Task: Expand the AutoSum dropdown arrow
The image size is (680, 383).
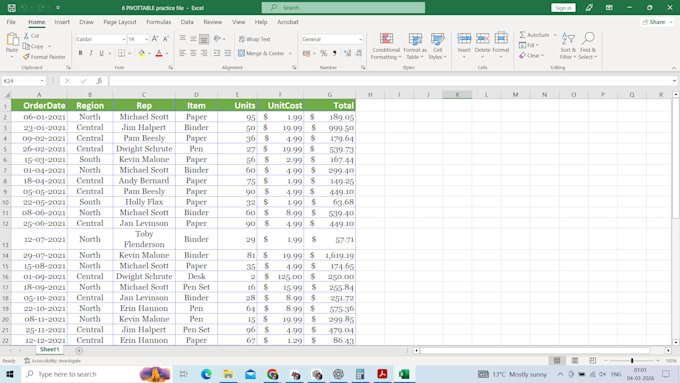Action: pos(555,35)
